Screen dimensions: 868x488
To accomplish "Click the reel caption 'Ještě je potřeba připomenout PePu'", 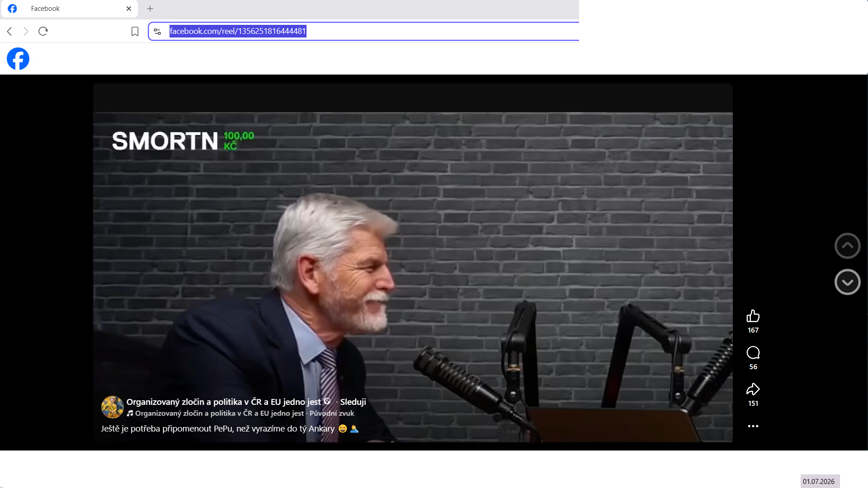I will coord(167,428).
